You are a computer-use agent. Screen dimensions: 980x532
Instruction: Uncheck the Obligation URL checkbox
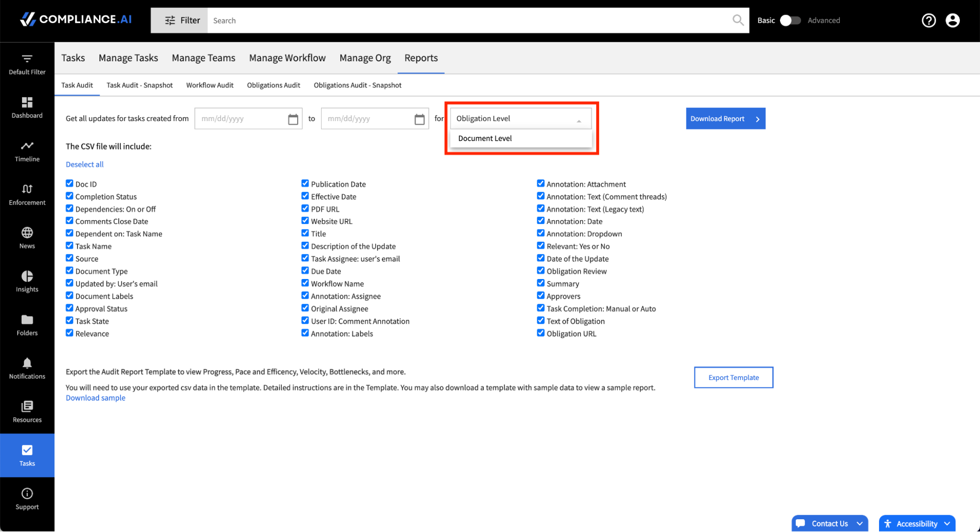coord(541,333)
